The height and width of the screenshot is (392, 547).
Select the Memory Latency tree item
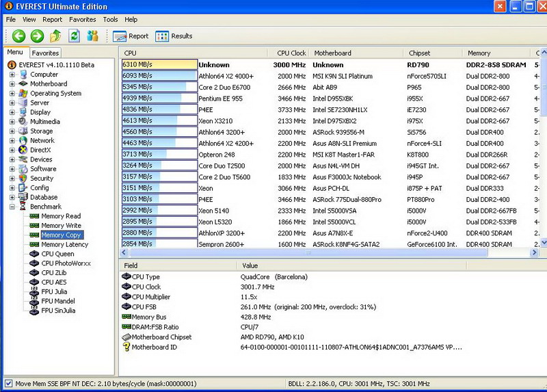[64, 244]
